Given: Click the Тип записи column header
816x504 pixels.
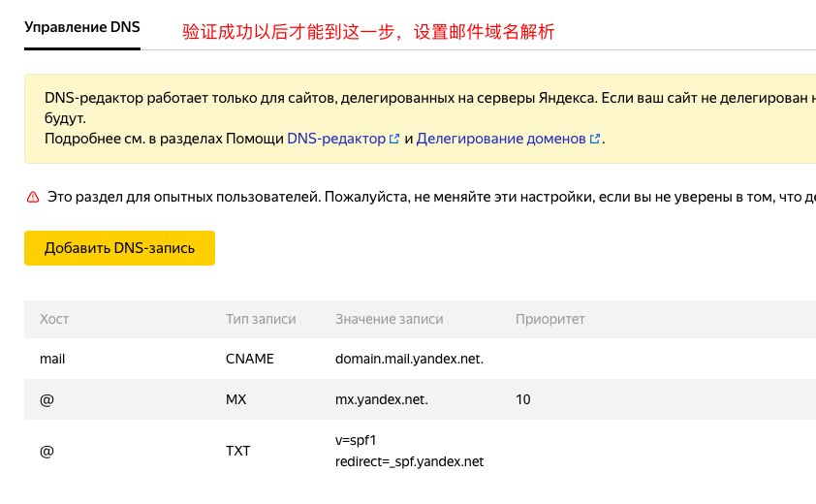Looking at the screenshot, I should (261, 319).
